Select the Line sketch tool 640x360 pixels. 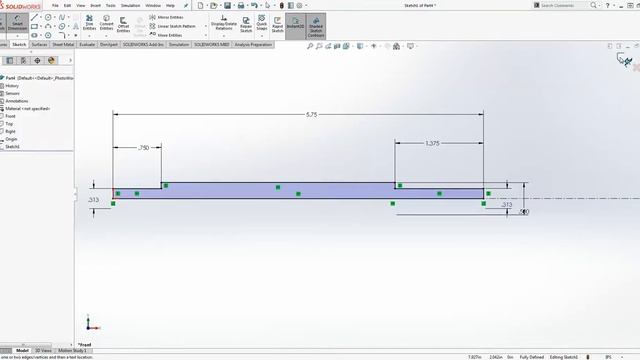[35, 17]
